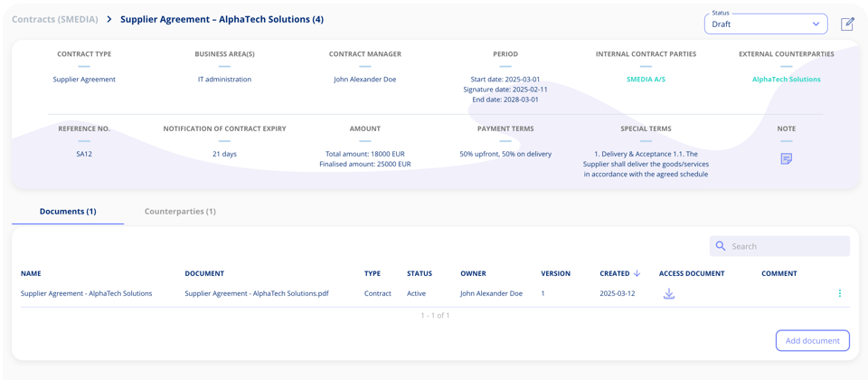
Task: Click 'Start date: 2025-03-01'
Action: [505, 80]
